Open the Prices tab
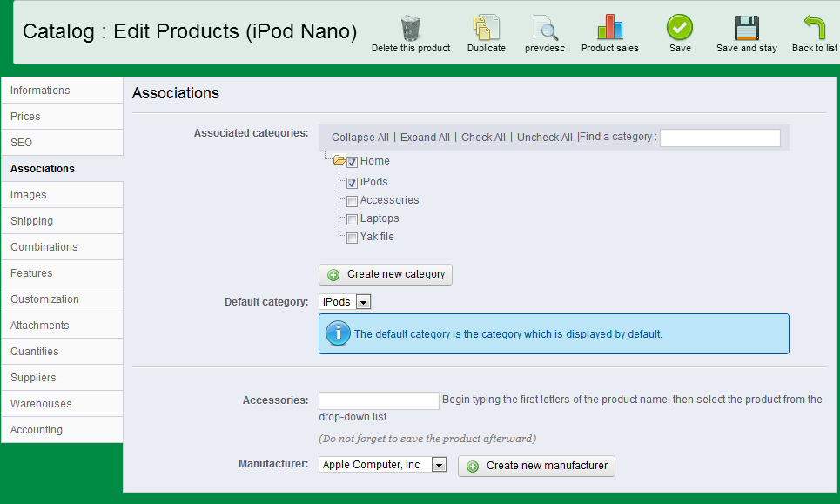 [26, 117]
